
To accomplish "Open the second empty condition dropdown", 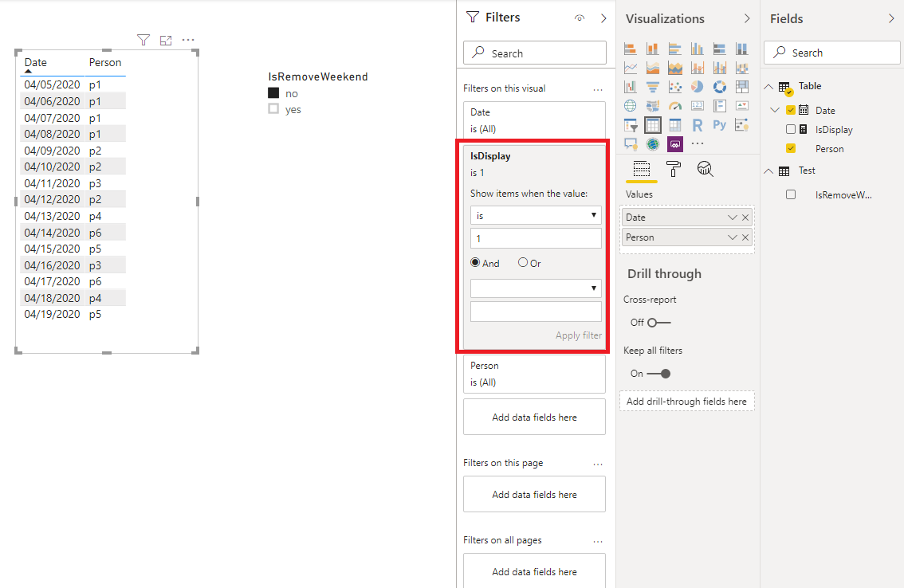I will point(536,288).
